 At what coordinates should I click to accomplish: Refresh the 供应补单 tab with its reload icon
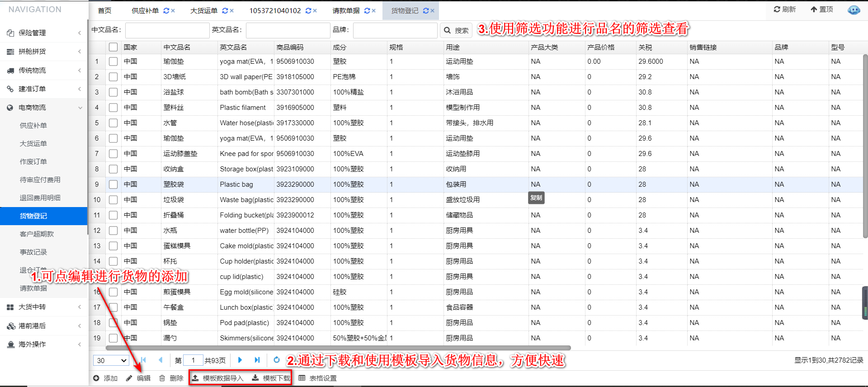(166, 10)
